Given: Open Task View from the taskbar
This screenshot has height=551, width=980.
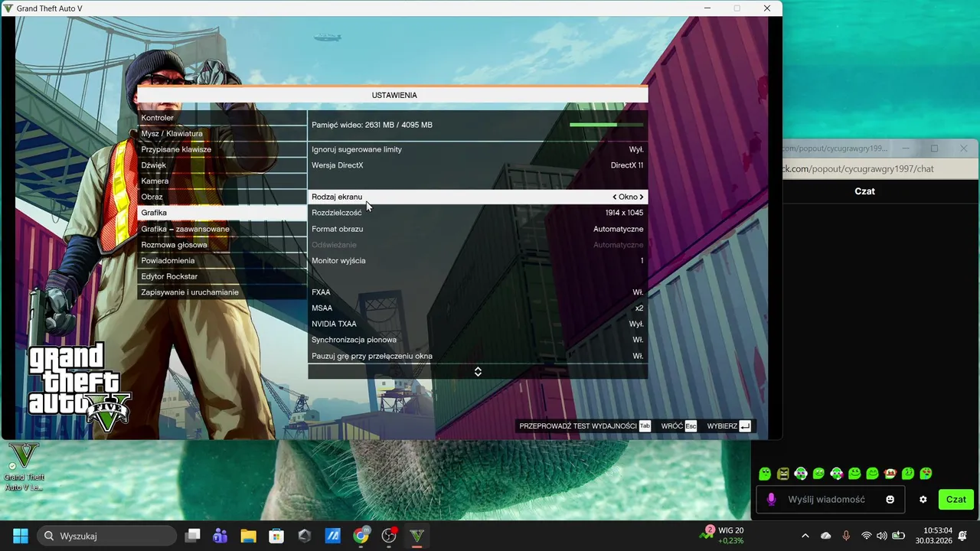Looking at the screenshot, I should coord(192,536).
